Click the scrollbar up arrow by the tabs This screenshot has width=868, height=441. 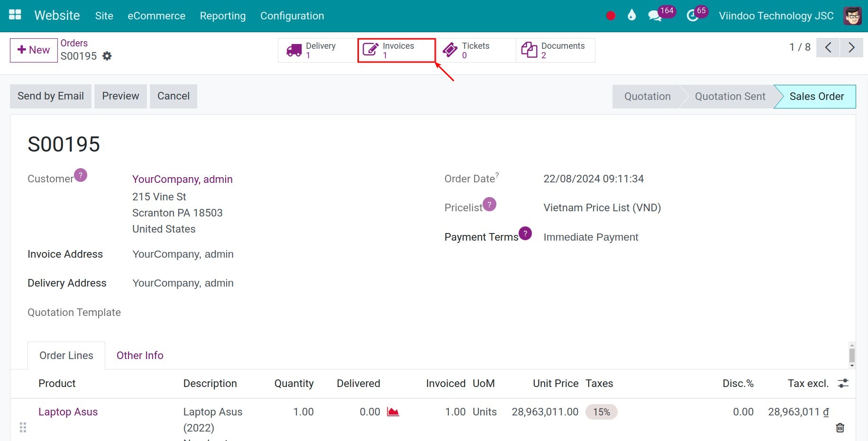point(852,345)
